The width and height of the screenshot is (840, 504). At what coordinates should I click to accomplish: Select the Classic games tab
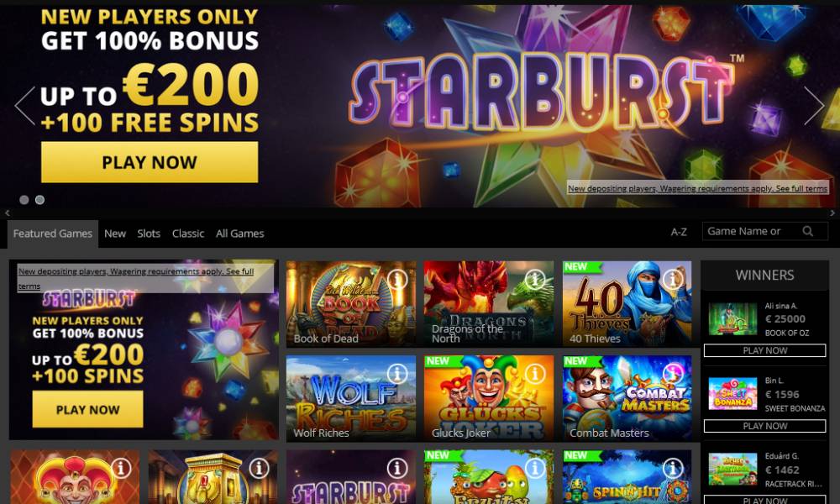point(188,234)
